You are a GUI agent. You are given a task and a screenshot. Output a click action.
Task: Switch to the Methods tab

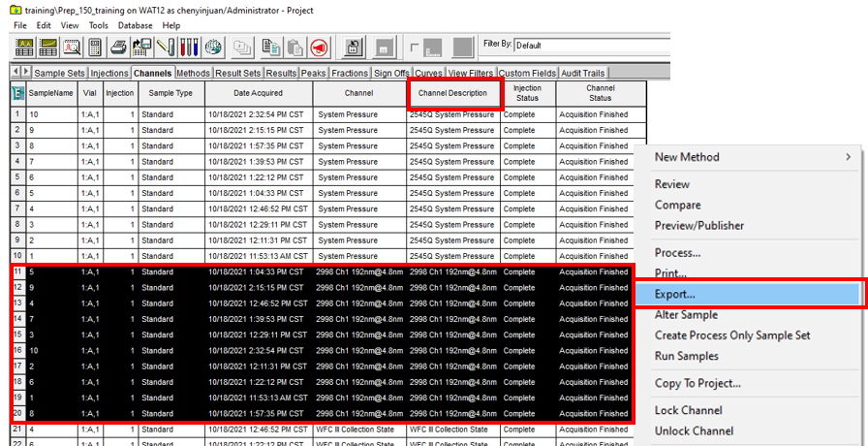193,73
